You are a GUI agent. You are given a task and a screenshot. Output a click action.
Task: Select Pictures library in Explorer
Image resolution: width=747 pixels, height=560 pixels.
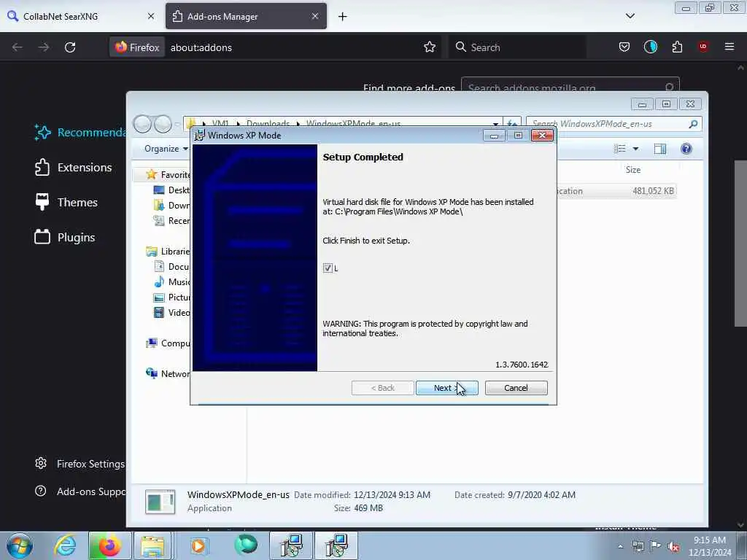click(171, 297)
